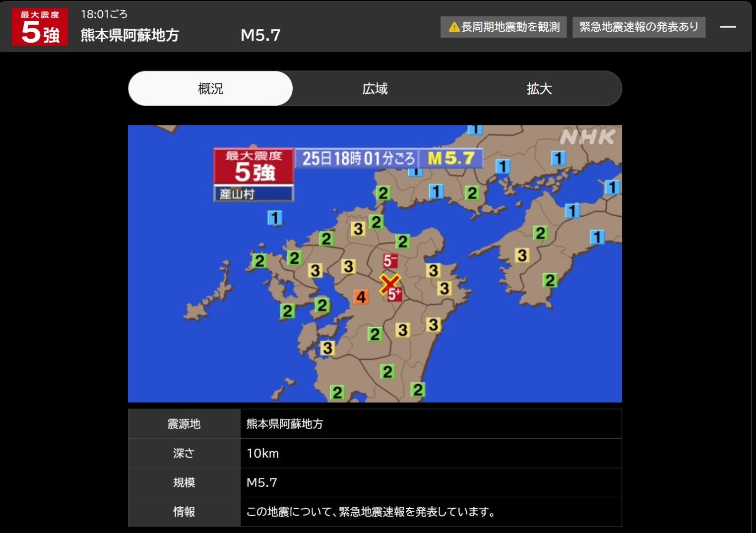Open the 拡大 map view tab
The height and width of the screenshot is (533, 756).
click(539, 89)
